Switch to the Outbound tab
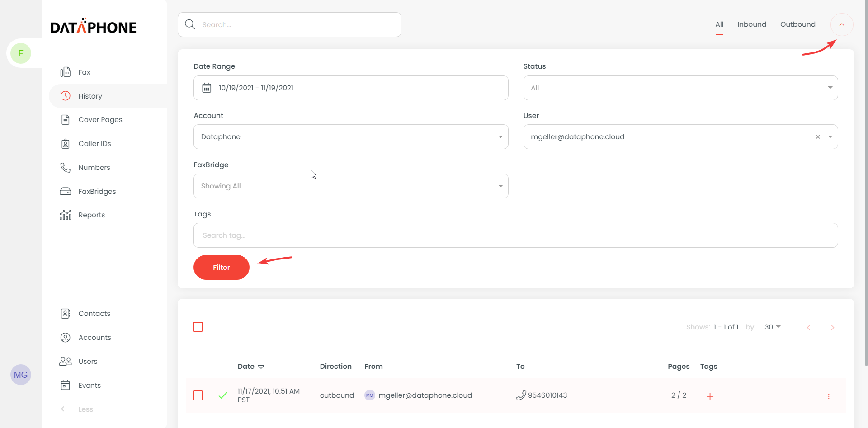Image resolution: width=868 pixels, height=428 pixels. tap(797, 24)
